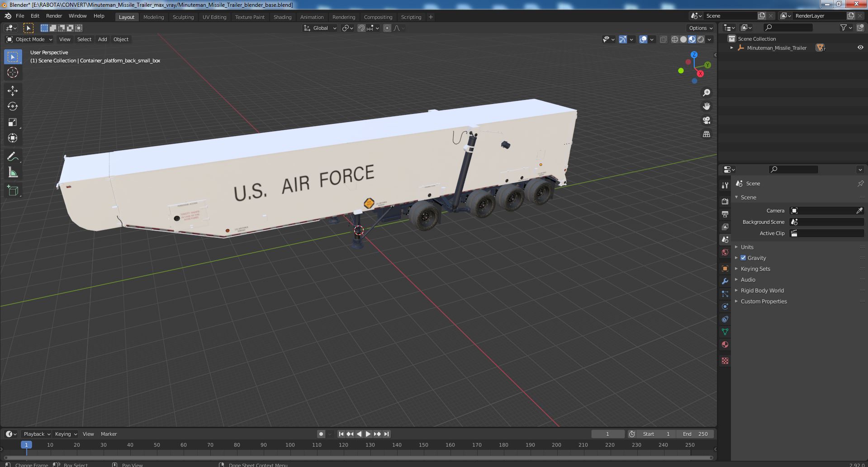Select the Annotate tool
The width and height of the screenshot is (868, 467).
pos(13,157)
